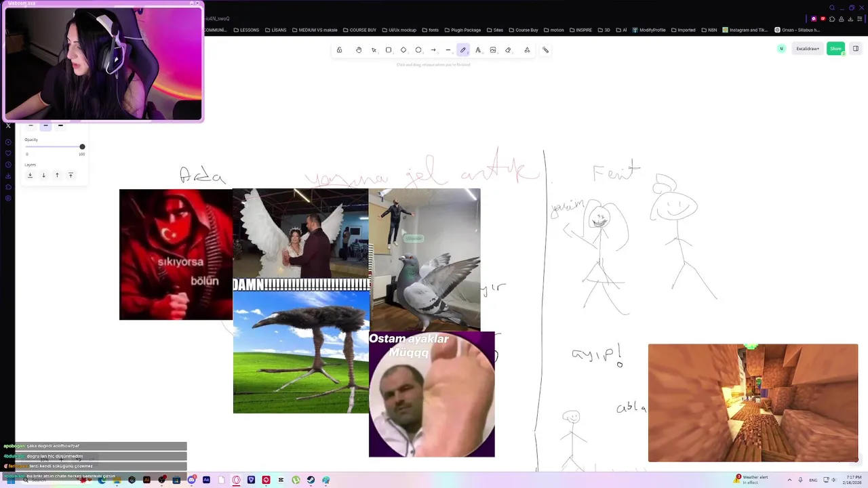Open settings gear in browser sidebar
Image resolution: width=868 pixels, height=488 pixels.
click(x=8, y=198)
